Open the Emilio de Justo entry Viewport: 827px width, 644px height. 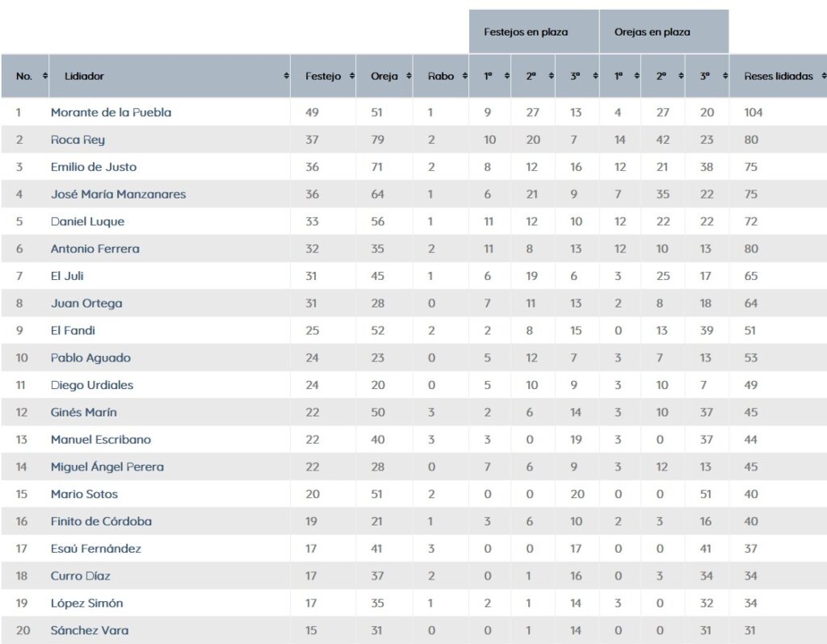point(94,167)
